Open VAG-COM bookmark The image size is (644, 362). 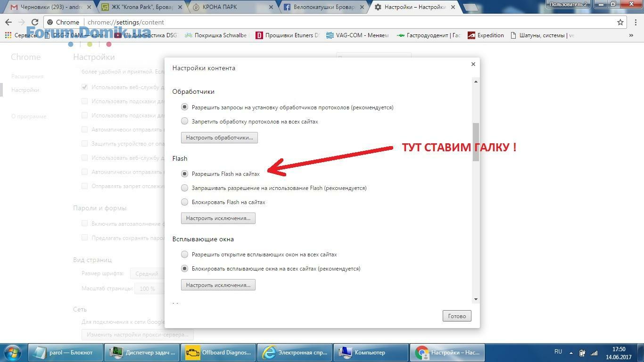point(357,35)
